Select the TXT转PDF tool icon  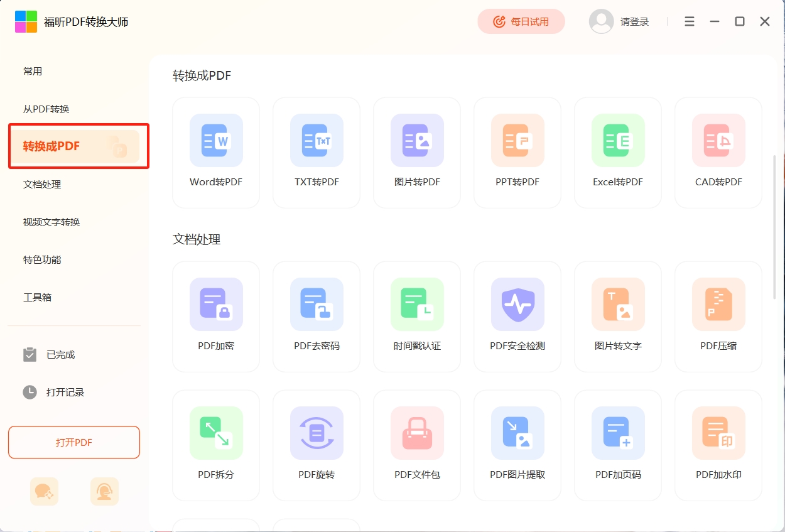pos(317,141)
